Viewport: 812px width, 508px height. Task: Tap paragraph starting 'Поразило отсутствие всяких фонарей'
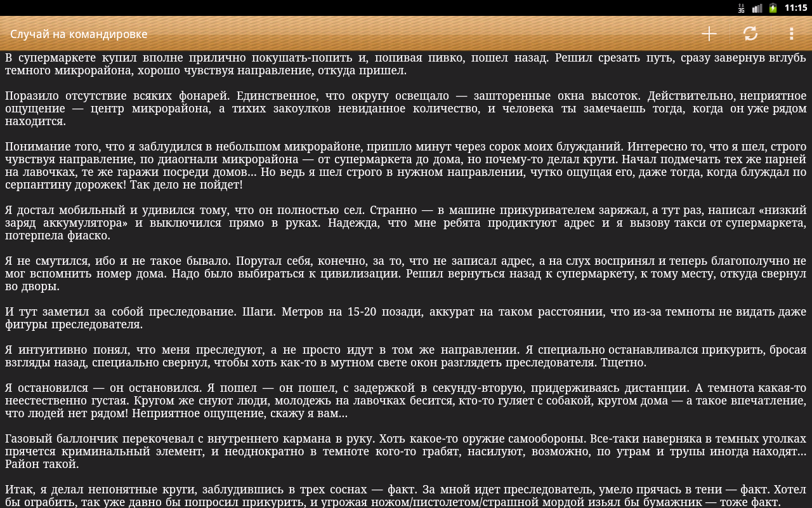[x=406, y=109]
